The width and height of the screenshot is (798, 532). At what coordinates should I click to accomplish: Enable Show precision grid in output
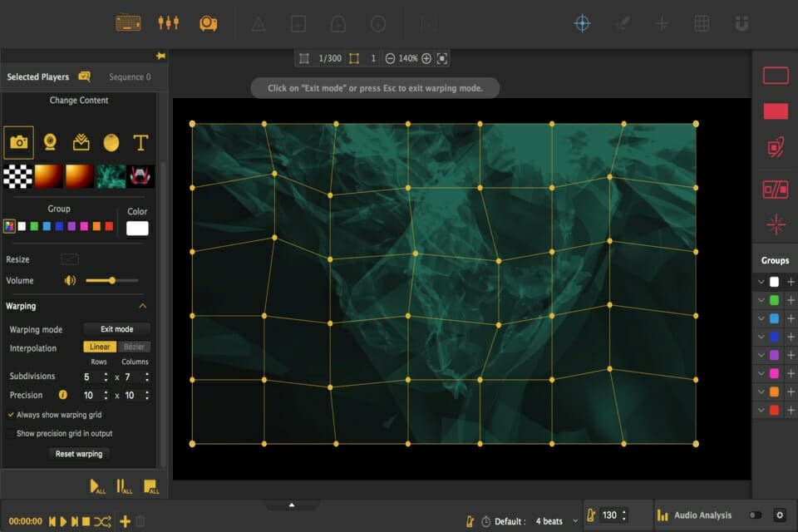click(x=11, y=433)
